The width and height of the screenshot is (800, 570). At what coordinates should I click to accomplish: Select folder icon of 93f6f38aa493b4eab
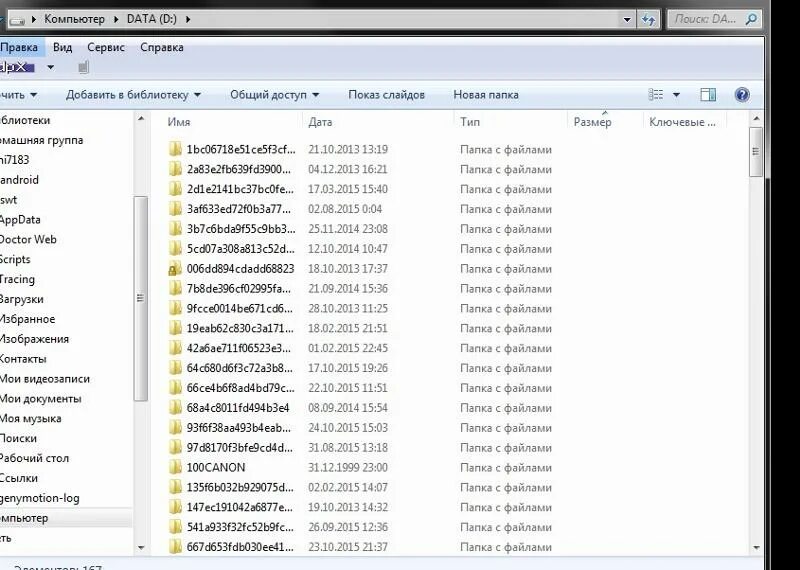coord(175,428)
